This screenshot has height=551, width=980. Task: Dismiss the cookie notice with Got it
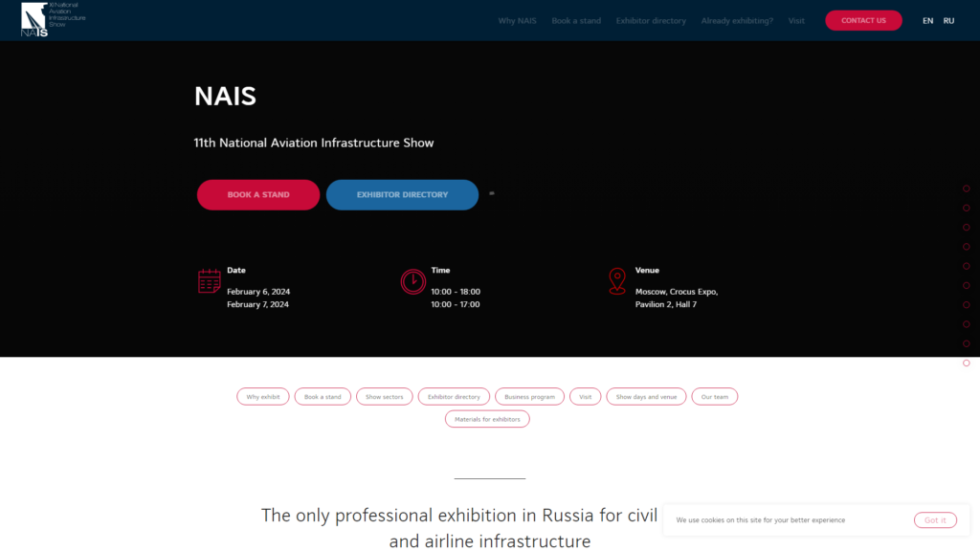[935, 519]
